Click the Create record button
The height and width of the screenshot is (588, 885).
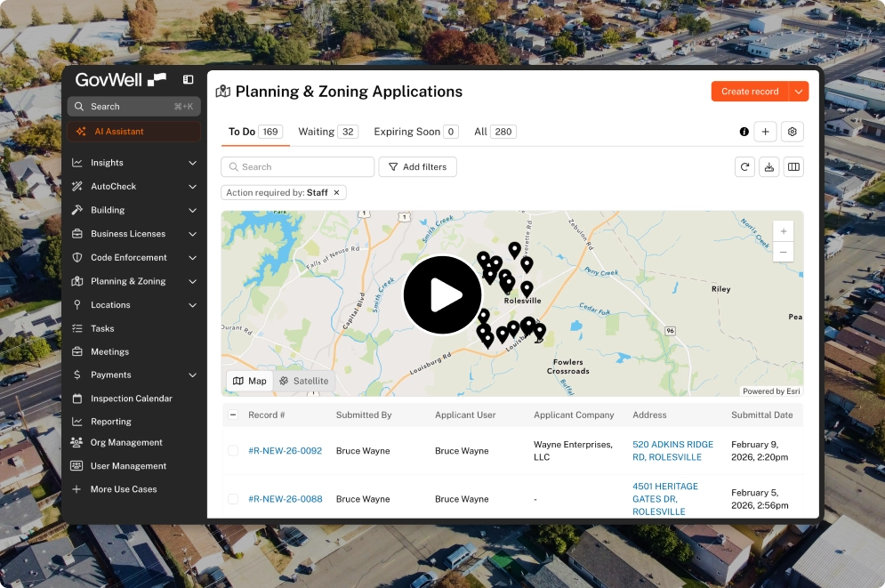750,92
